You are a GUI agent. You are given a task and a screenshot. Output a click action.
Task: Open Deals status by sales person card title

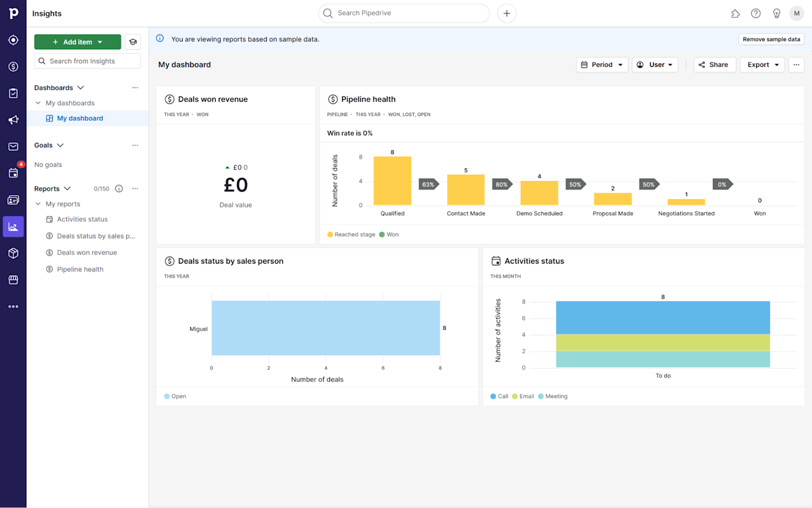(231, 261)
